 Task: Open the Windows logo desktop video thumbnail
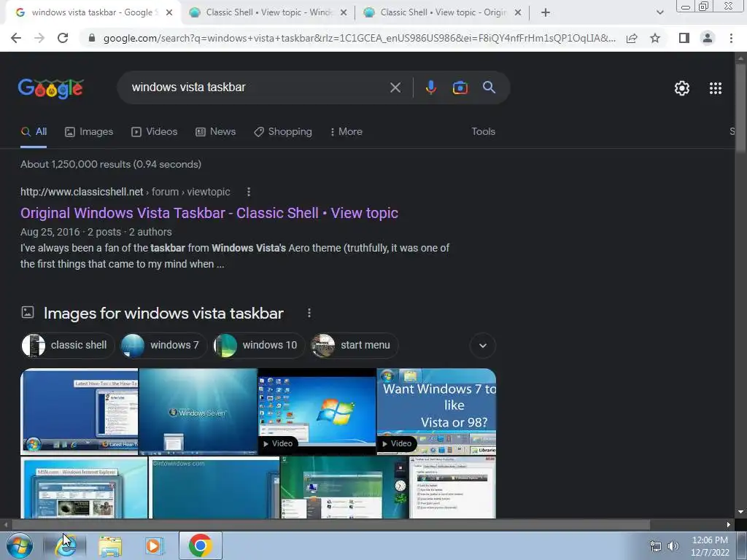point(317,411)
